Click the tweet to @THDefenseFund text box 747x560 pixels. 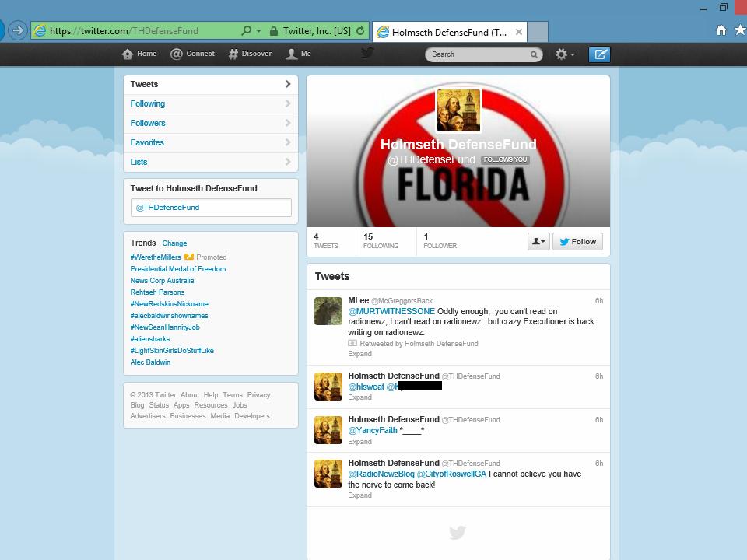211,208
